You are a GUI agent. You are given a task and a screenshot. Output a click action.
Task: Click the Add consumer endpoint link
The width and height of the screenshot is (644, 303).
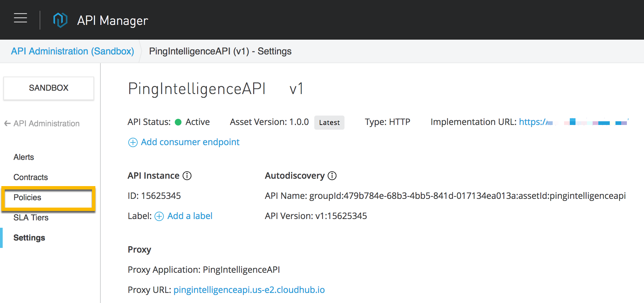pyautogui.click(x=190, y=142)
